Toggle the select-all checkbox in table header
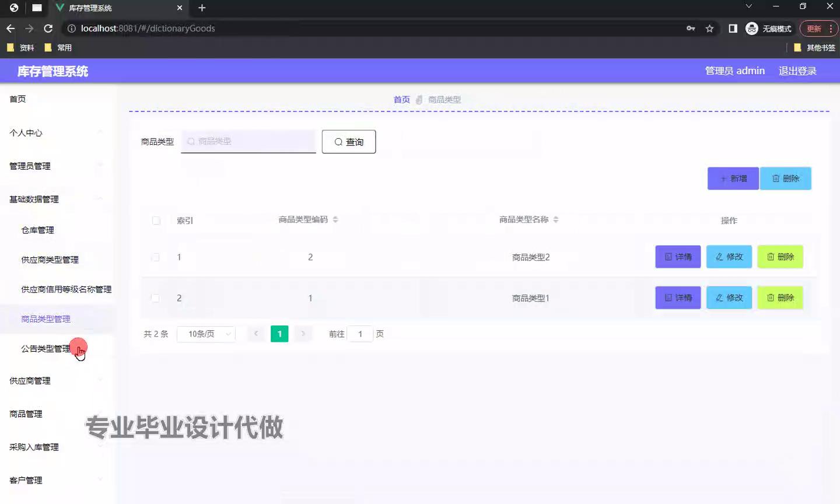Screen dimensions: 840x504 click(156, 220)
